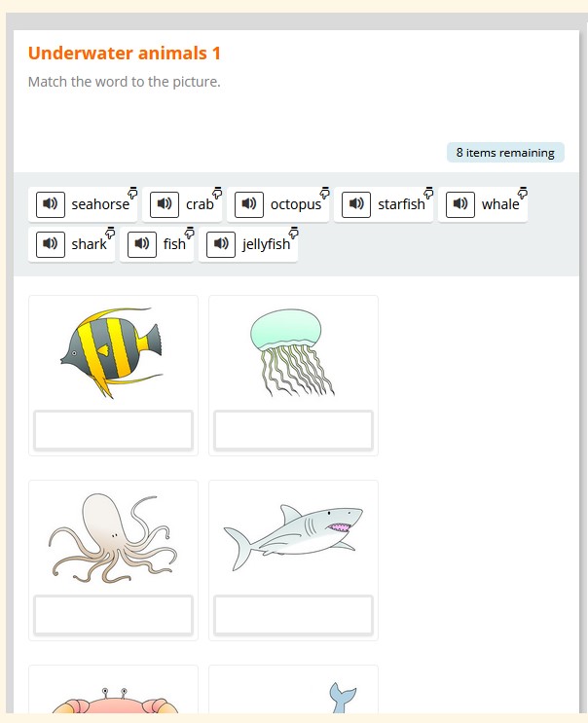This screenshot has width=588, height=723.
Task: Select the seahorse word tile
Action: click(83, 204)
